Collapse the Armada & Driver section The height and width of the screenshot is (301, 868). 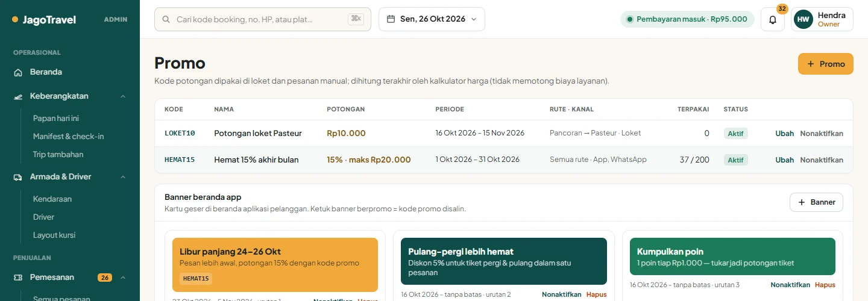pos(123,177)
